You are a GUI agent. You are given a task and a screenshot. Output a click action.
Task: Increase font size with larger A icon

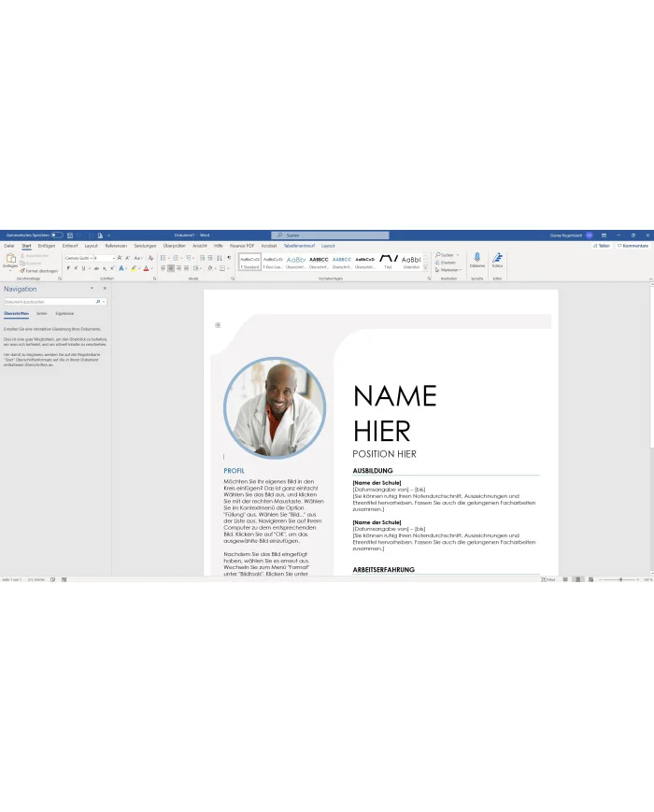click(x=120, y=258)
